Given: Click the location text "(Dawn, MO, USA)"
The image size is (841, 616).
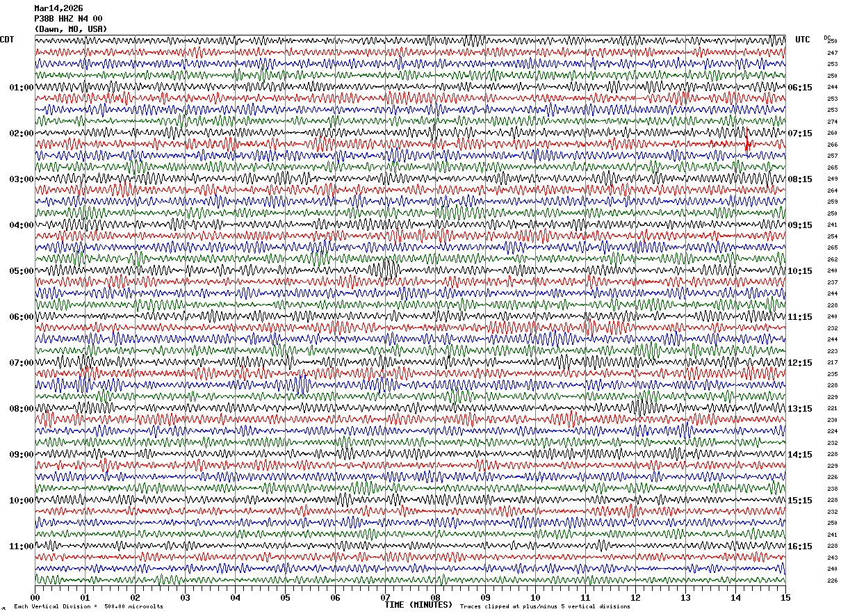Looking at the screenshot, I should point(71,29).
